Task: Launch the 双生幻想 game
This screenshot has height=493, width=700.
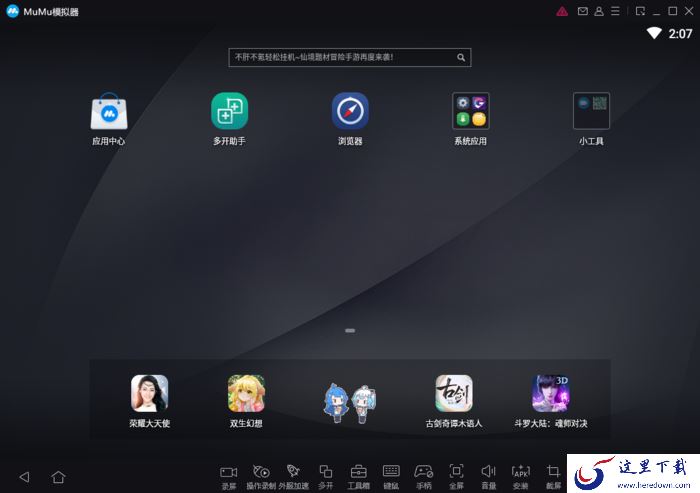Action: tap(246, 393)
